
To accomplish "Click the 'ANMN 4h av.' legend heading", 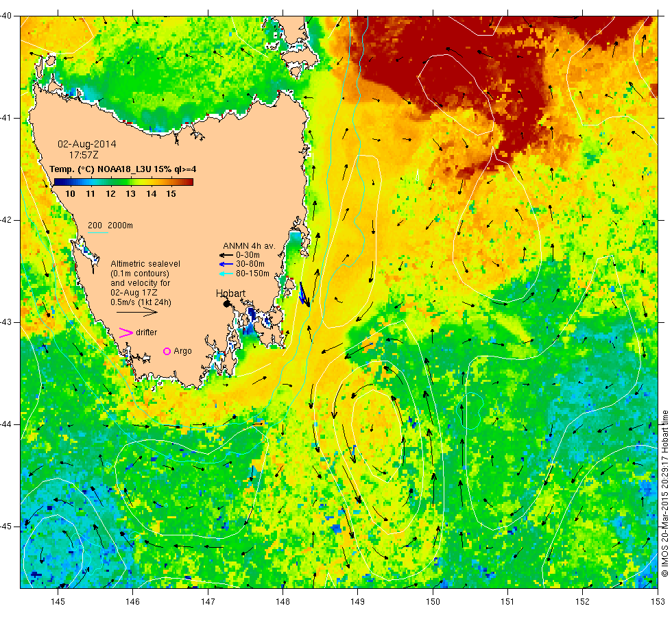I will coord(249,246).
